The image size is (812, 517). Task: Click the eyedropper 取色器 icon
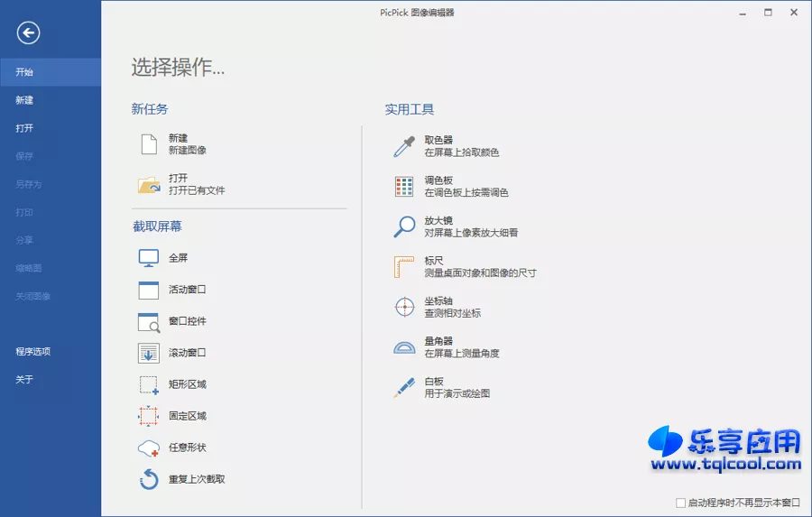coord(404,146)
